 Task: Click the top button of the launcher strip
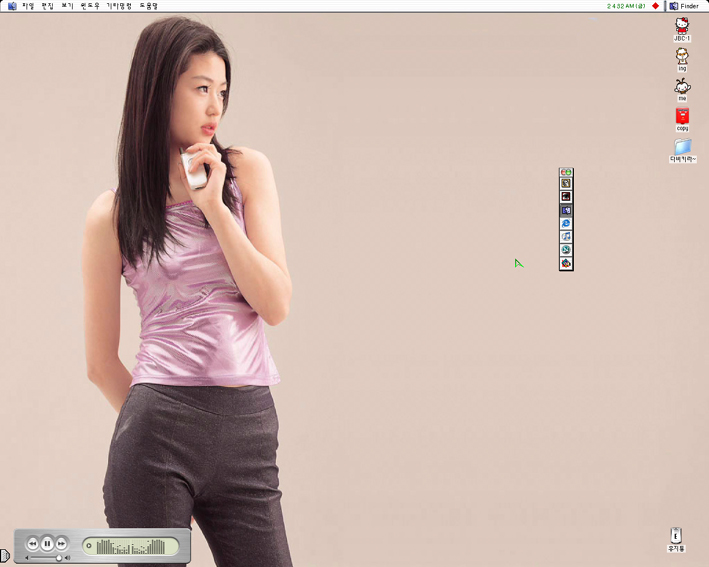(x=566, y=172)
